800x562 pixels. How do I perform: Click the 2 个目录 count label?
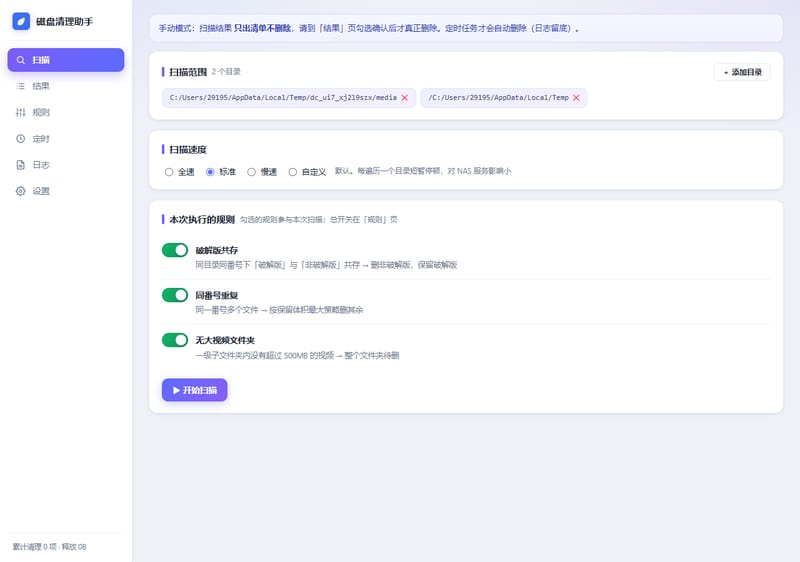pyautogui.click(x=226, y=72)
